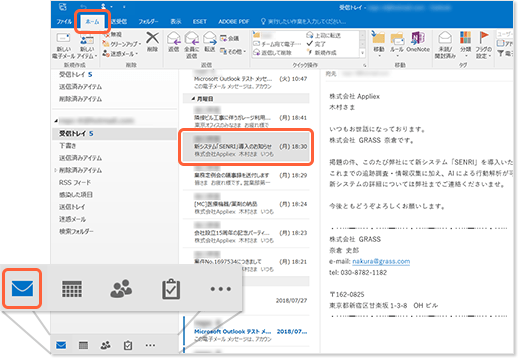
Task: Open the その他 respond dropdown
Action: pyautogui.click(x=233, y=51)
